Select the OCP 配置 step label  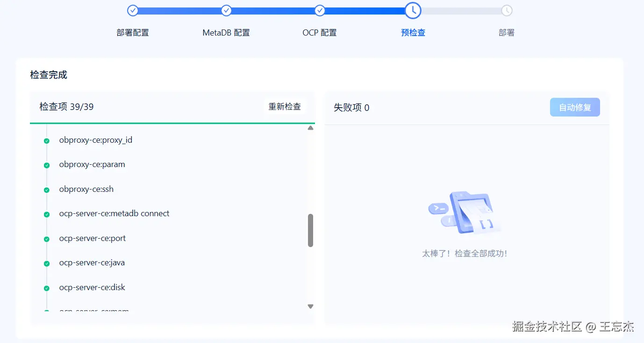pyautogui.click(x=320, y=33)
